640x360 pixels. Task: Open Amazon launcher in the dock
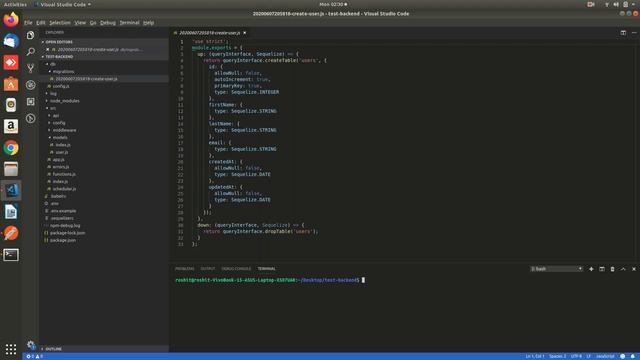click(x=11, y=126)
